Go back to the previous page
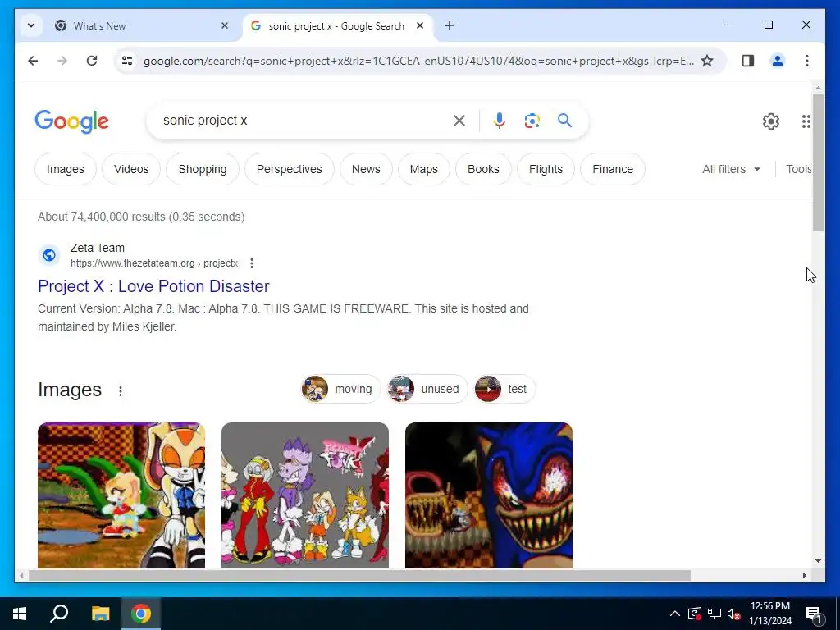This screenshot has height=630, width=840. (x=33, y=61)
